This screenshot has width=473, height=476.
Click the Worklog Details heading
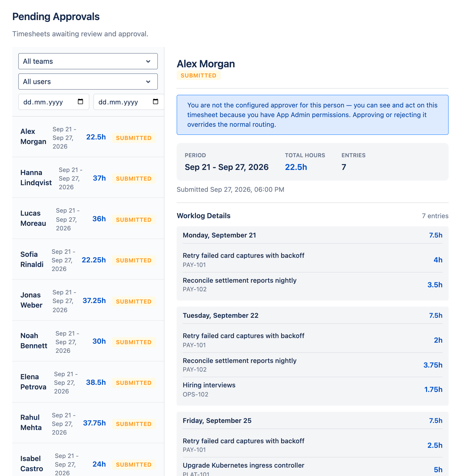click(204, 216)
